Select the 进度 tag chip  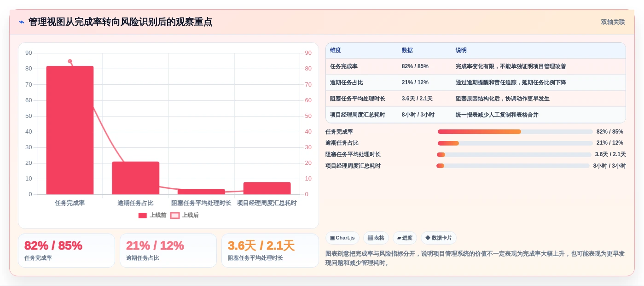click(405, 238)
